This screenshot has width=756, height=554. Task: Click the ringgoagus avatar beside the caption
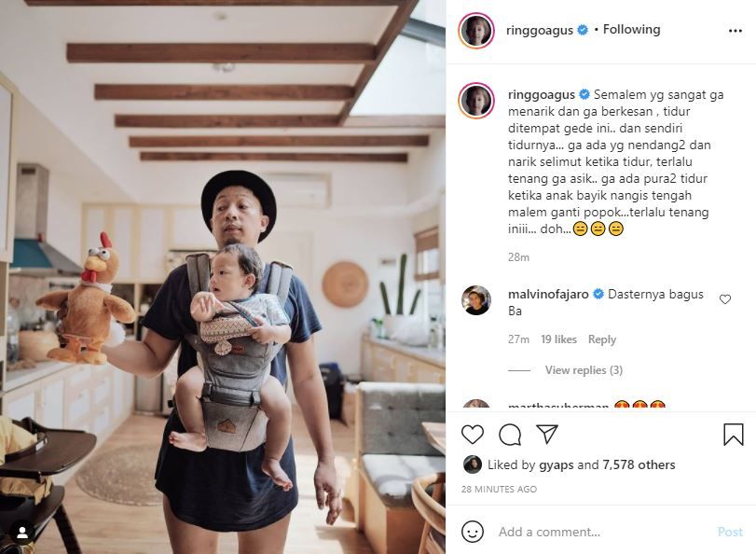click(x=476, y=101)
